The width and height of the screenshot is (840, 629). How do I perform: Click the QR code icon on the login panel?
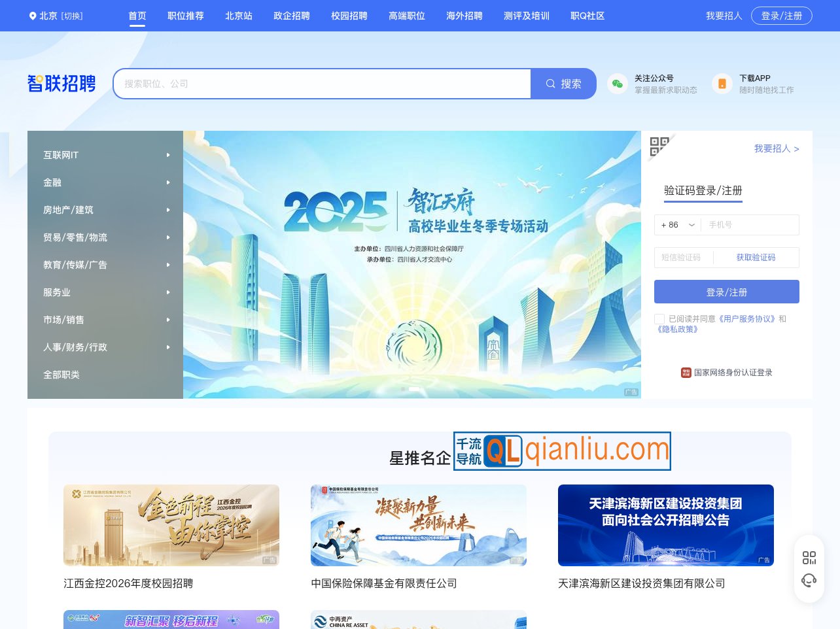[x=660, y=148]
